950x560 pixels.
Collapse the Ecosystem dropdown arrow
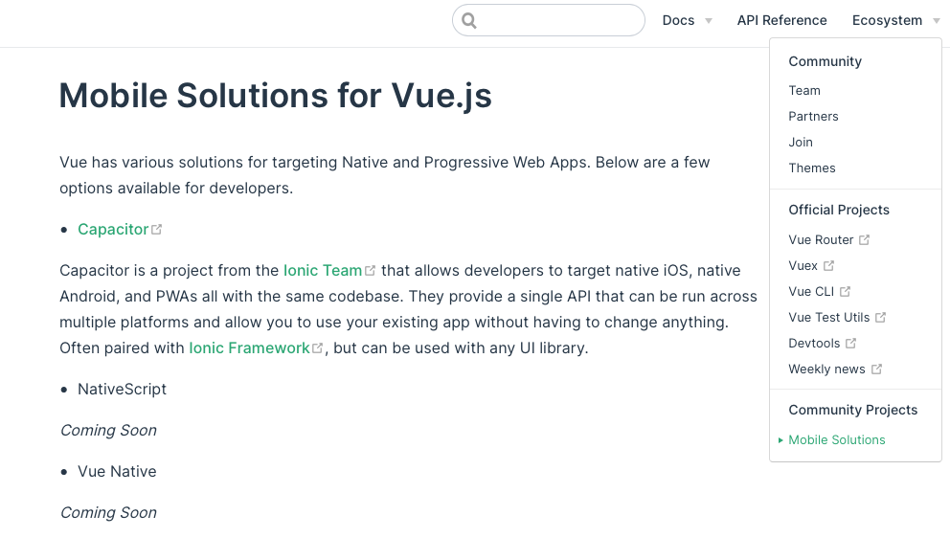point(936,21)
